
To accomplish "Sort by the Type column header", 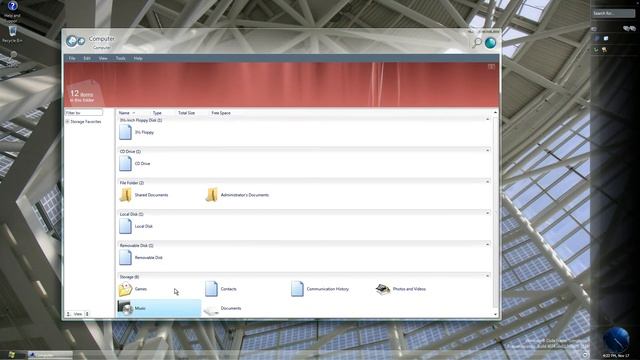I will pyautogui.click(x=157, y=113).
